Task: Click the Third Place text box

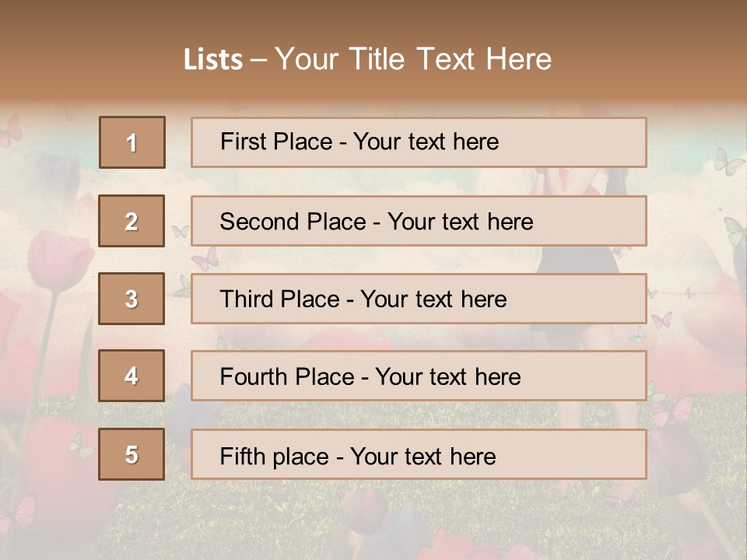Action: click(419, 299)
